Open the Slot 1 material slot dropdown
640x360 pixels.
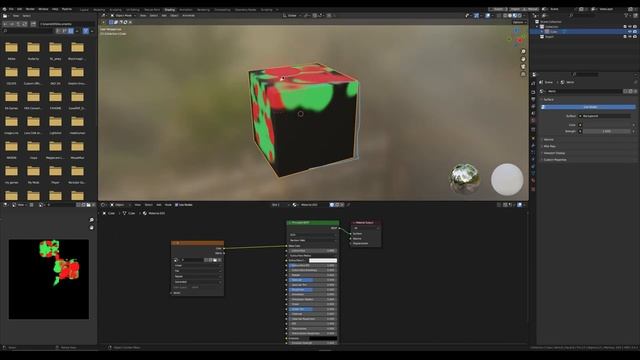coord(280,205)
